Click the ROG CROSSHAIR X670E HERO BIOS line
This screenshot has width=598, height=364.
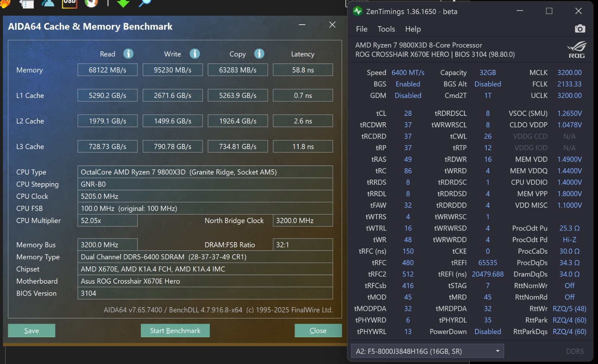[435, 54]
